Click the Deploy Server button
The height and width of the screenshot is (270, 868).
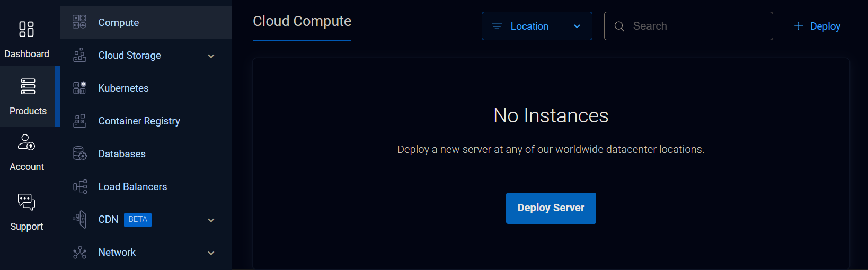[551, 208]
